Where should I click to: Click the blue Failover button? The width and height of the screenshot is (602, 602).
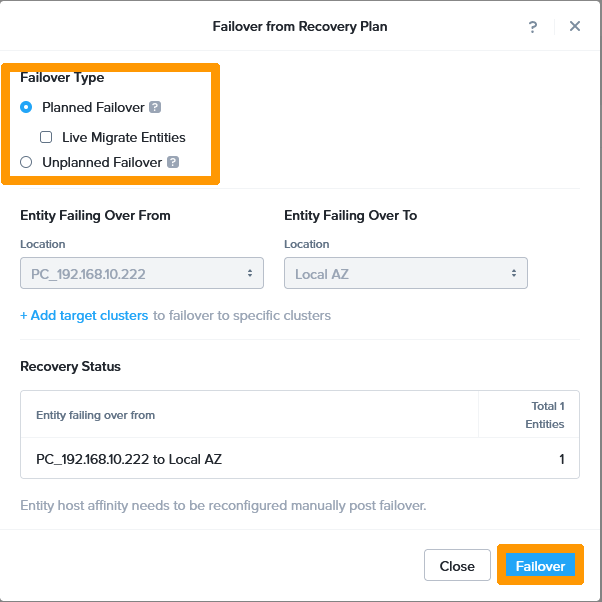(x=540, y=566)
